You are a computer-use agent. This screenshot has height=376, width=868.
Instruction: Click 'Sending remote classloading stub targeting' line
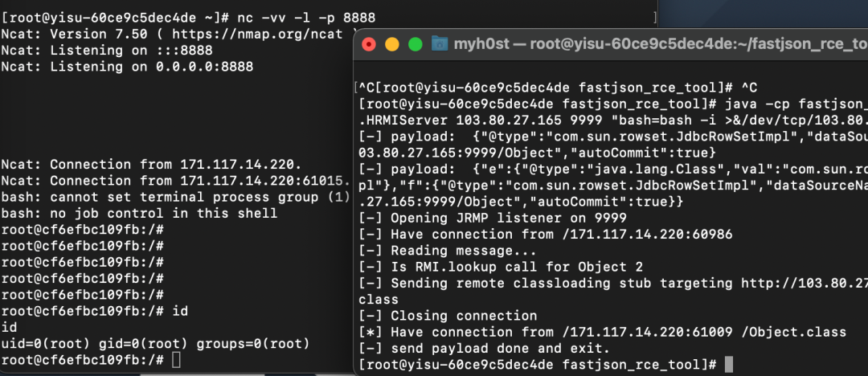612,283
